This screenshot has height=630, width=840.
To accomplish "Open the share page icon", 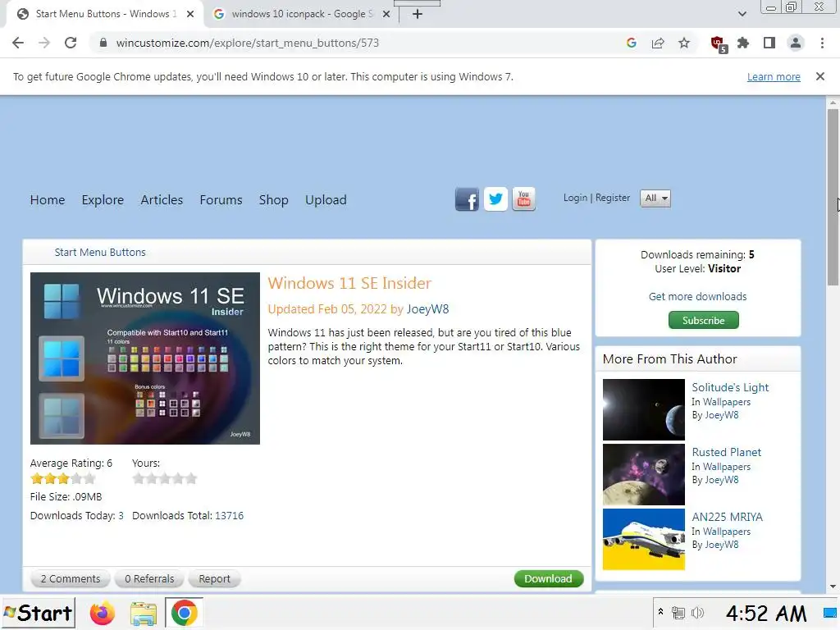I will 658,43.
